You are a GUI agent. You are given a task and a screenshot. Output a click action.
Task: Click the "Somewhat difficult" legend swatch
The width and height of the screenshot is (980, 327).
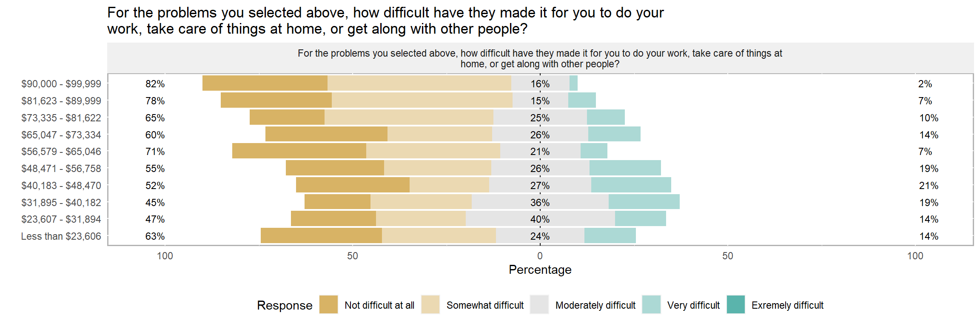click(430, 304)
